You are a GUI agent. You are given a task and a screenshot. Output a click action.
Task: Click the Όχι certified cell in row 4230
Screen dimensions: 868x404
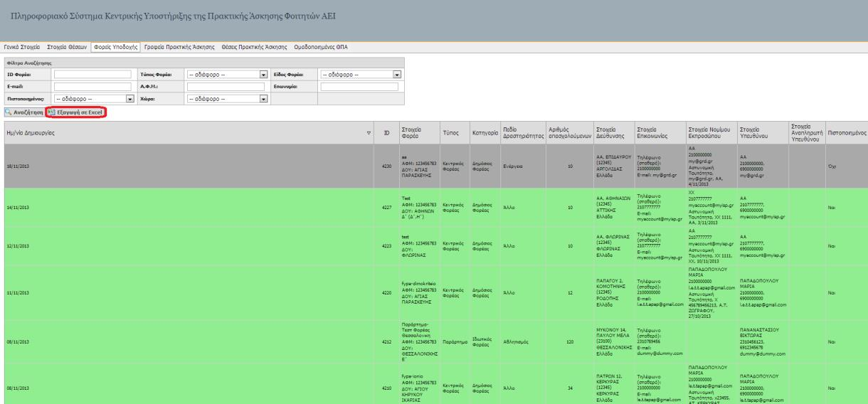[847, 166]
